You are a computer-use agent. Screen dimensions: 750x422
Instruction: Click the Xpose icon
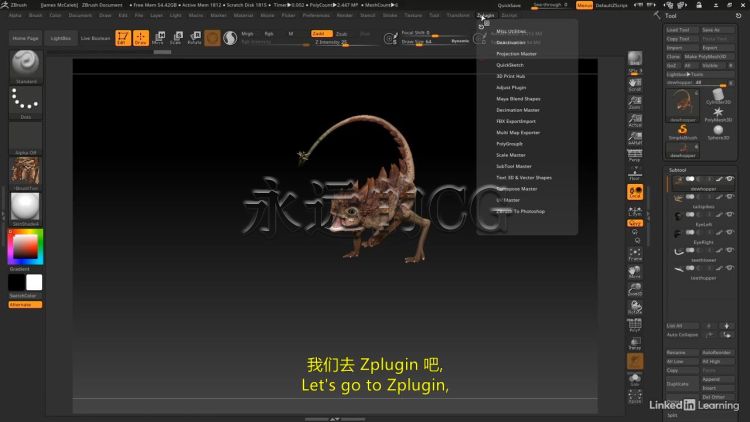[635, 396]
